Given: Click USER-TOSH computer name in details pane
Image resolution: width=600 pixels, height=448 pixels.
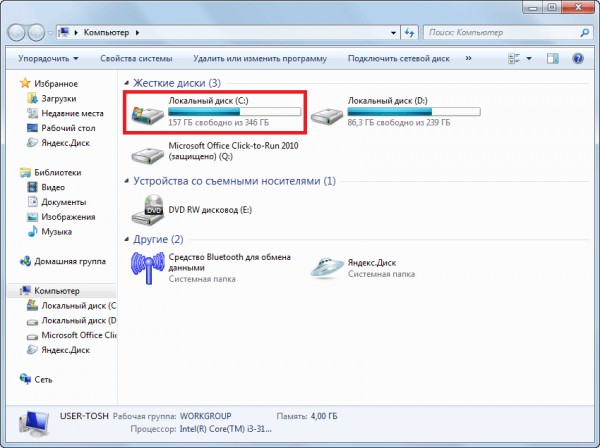Looking at the screenshot, I should 84,416.
